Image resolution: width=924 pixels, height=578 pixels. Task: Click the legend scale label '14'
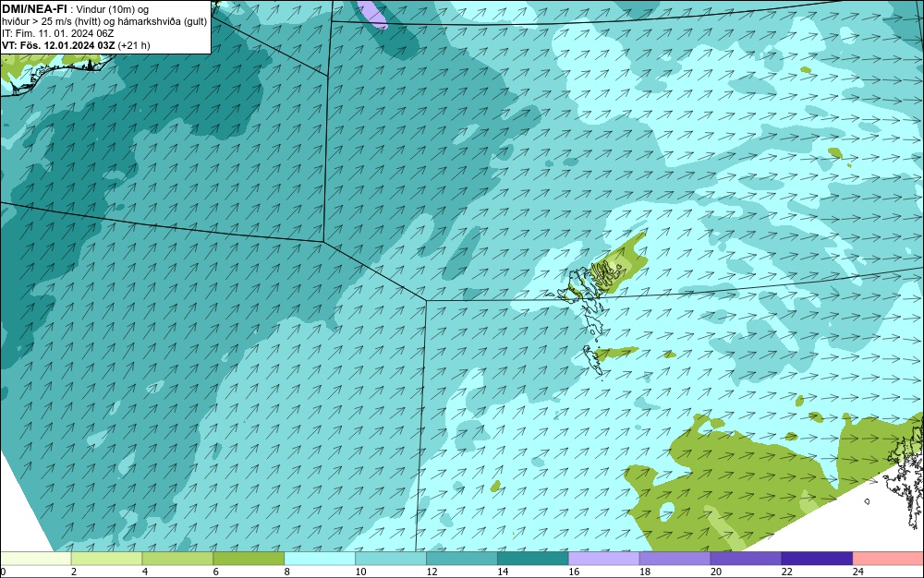point(503,572)
